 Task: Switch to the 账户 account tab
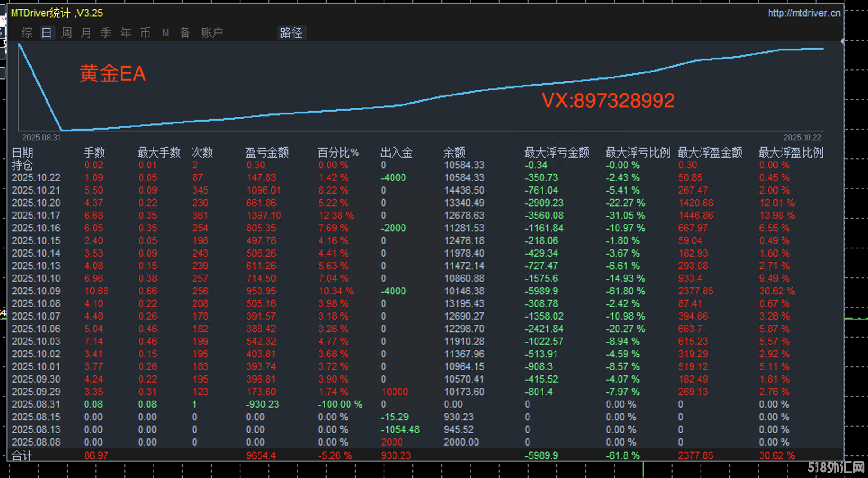pos(212,33)
